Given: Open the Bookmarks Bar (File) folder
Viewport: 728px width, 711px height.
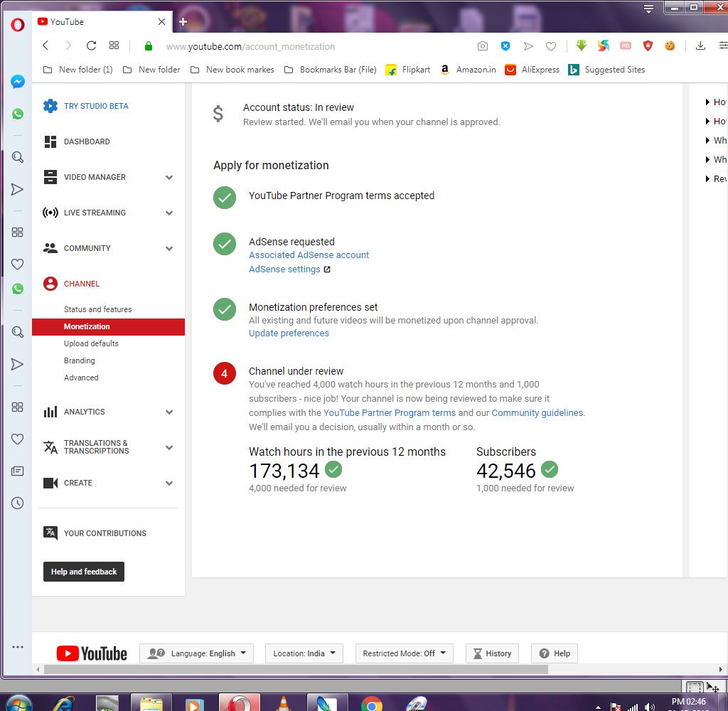Looking at the screenshot, I should 330,70.
